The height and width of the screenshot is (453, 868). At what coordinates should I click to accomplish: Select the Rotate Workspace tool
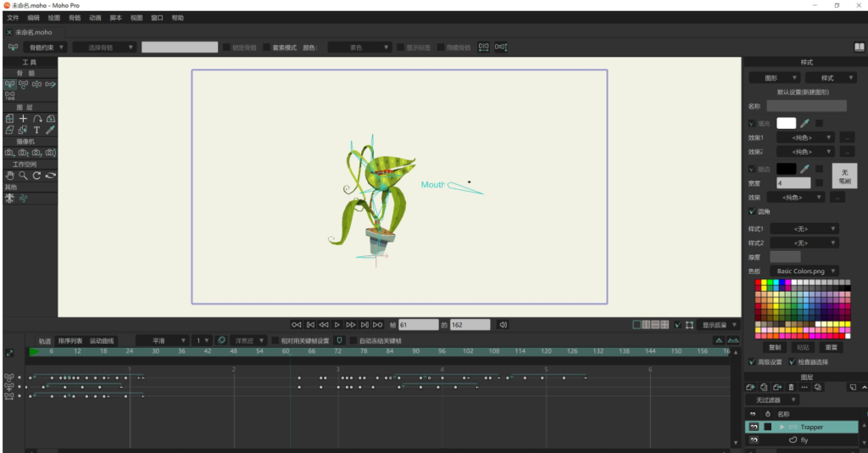tap(36, 176)
